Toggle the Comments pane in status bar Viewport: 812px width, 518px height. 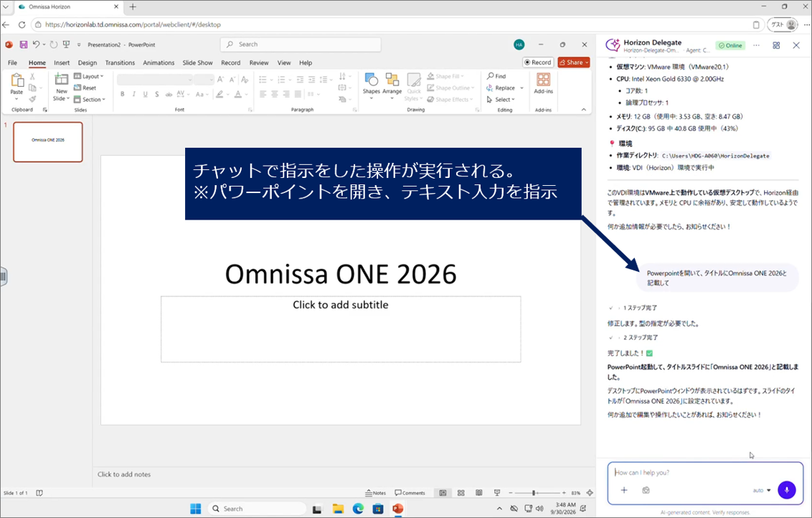(x=410, y=493)
